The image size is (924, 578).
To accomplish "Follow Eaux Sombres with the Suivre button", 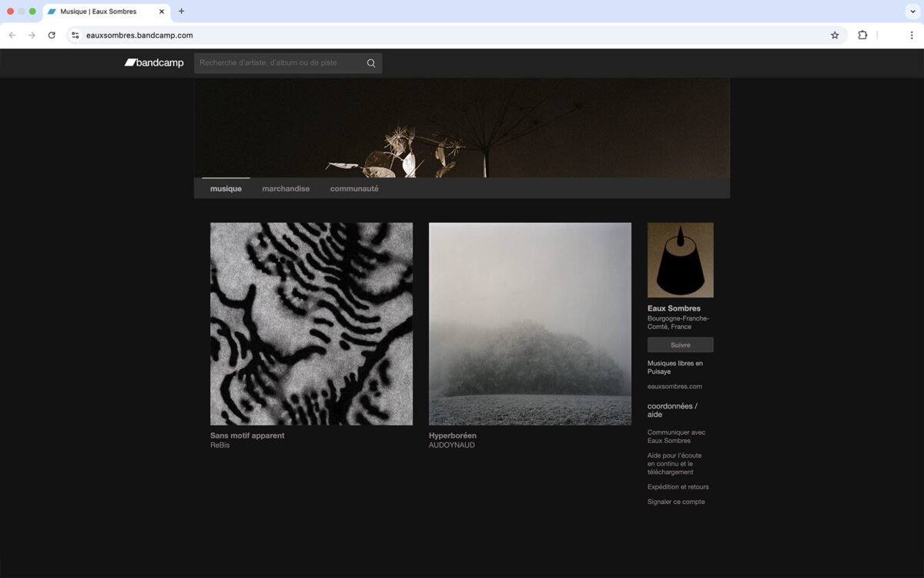I will 680,344.
